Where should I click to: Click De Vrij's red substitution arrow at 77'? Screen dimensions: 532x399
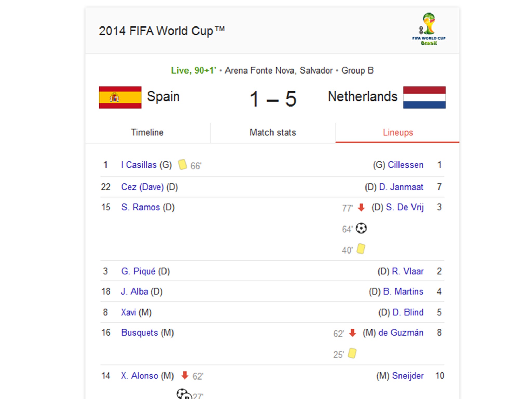coord(361,208)
